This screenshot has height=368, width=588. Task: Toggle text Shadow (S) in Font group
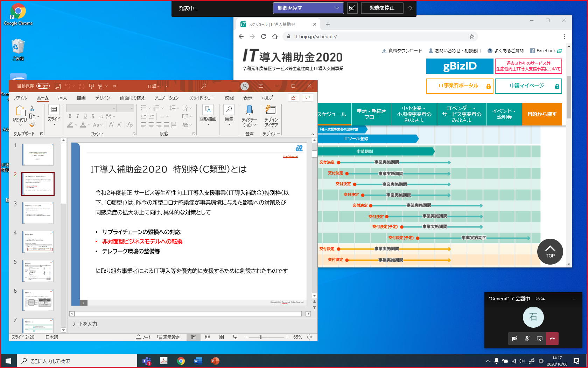[x=93, y=116]
